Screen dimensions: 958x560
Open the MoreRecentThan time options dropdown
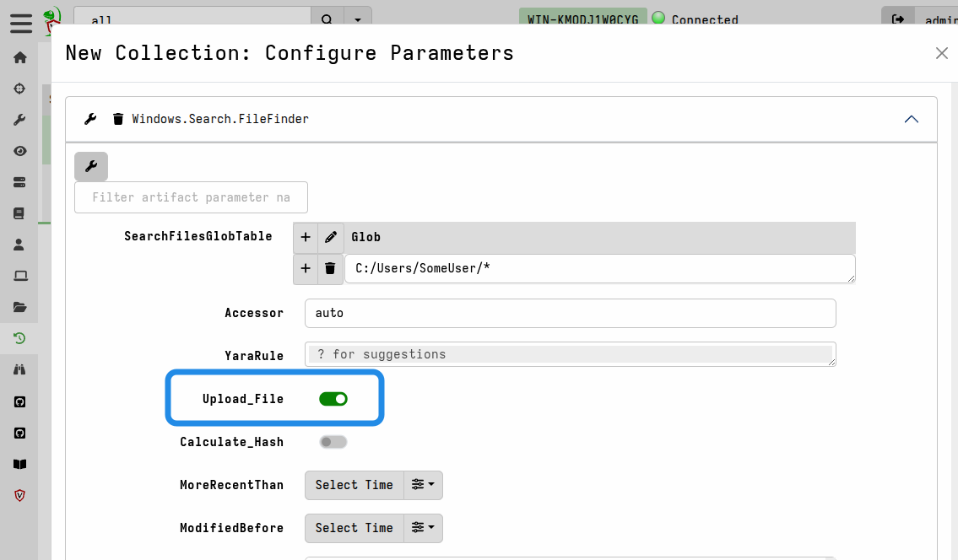pos(423,485)
